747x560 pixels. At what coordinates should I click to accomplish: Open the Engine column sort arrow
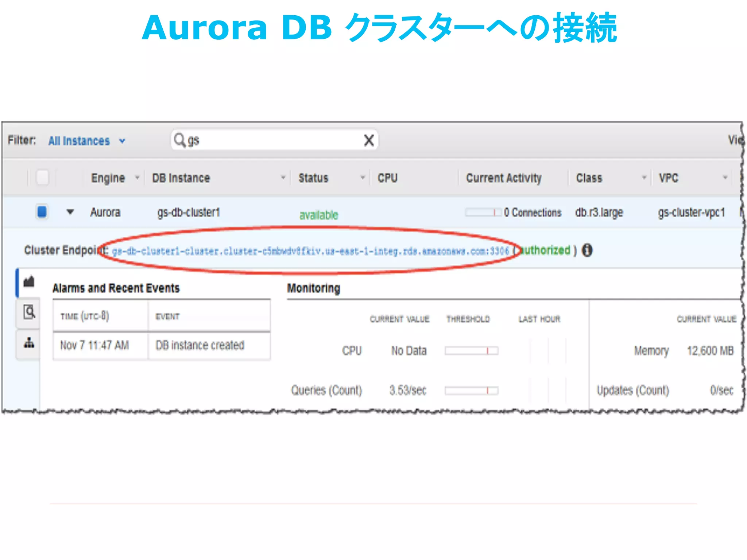[137, 178]
